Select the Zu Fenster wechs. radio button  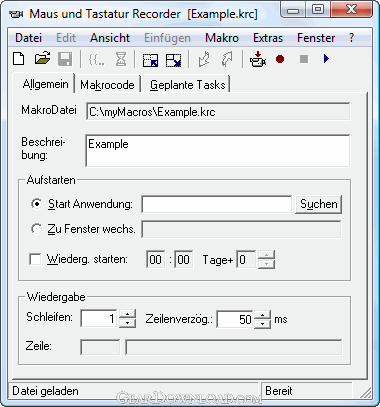(x=36, y=229)
